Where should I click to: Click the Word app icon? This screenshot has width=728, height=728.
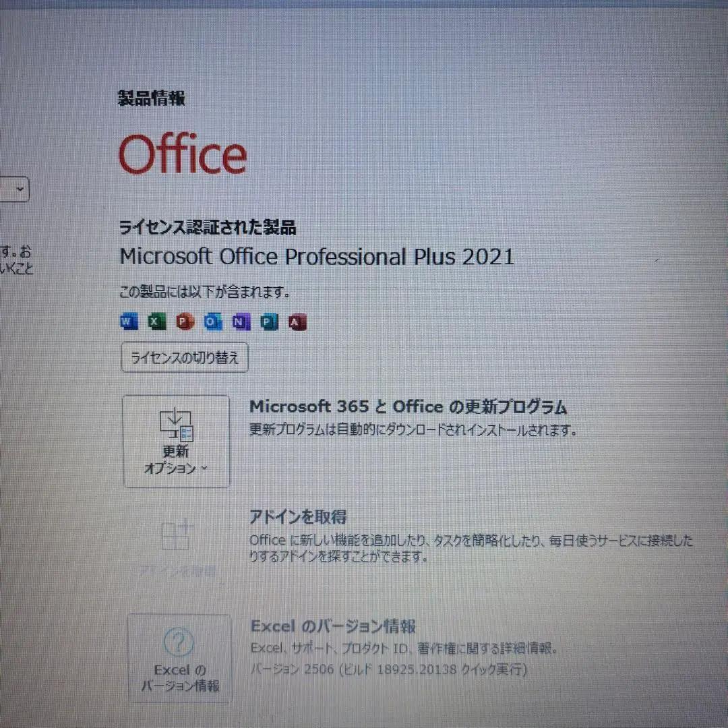pos(129,322)
